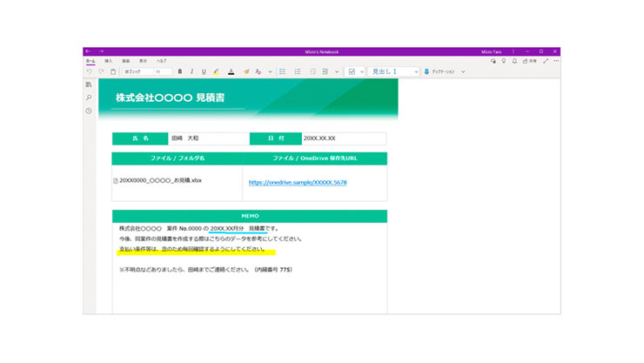Screen dimensions: 644x363
Task: Switch to the ホーム tab
Action: 91,61
